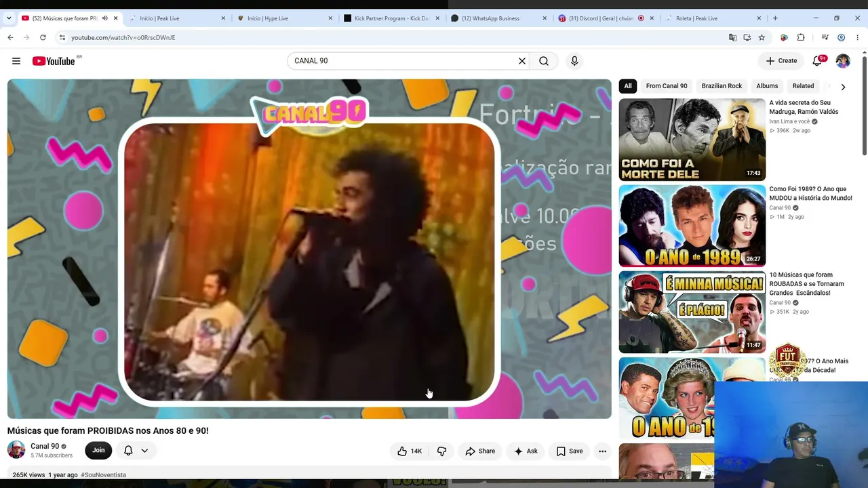Screen dimensions: 868x488
Task: Save video to playlist
Action: (570, 451)
